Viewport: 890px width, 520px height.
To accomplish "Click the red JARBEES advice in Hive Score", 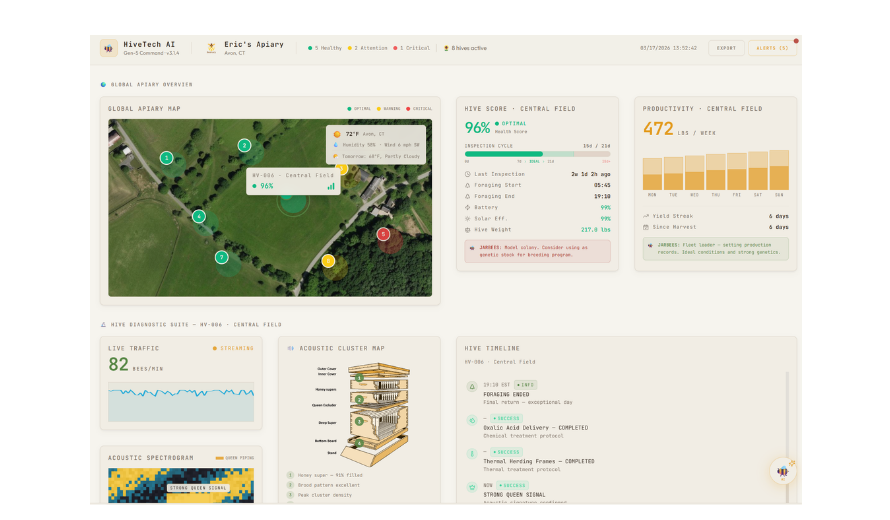I will click(538, 251).
